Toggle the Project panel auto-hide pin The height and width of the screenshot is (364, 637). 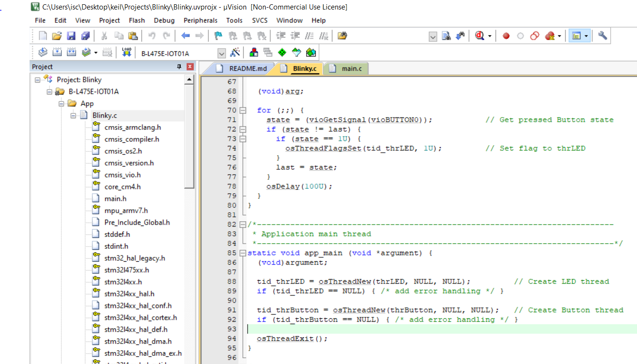179,67
